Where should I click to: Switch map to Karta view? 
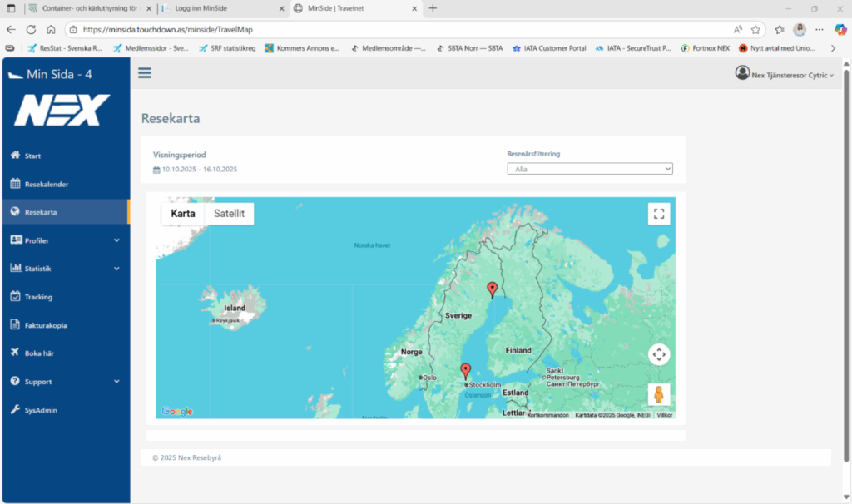click(183, 214)
